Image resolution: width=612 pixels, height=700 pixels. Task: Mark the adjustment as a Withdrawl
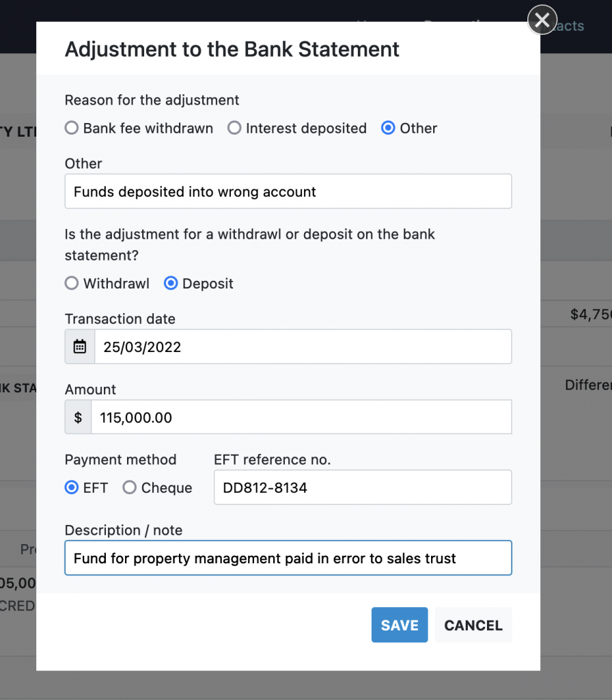[x=72, y=283]
